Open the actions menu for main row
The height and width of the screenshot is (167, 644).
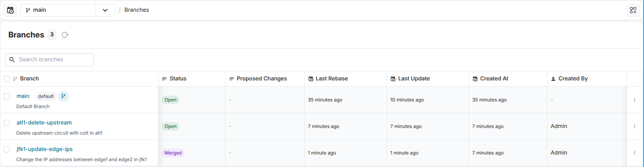(635, 100)
